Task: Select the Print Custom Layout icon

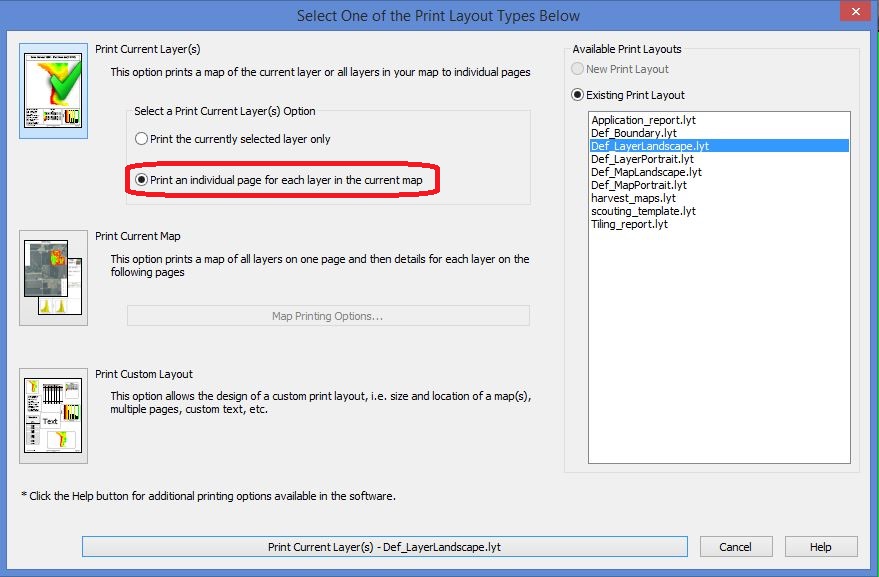Action: 54,416
